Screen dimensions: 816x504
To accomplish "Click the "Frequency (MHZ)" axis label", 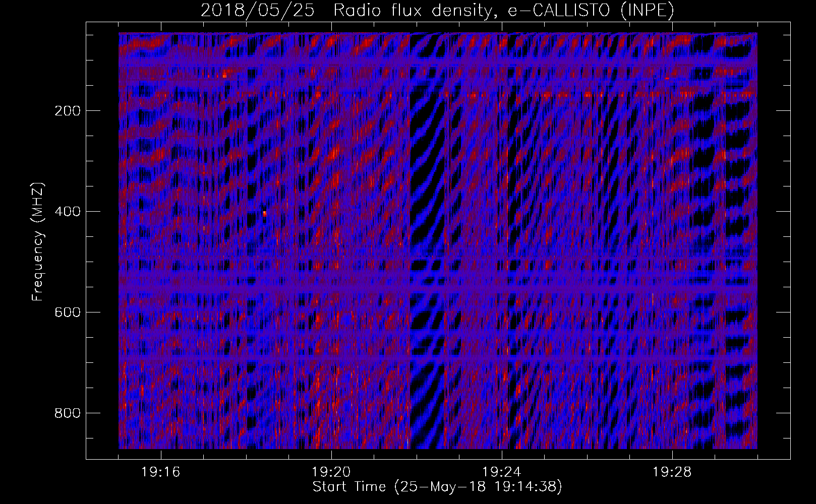I will [x=38, y=242].
